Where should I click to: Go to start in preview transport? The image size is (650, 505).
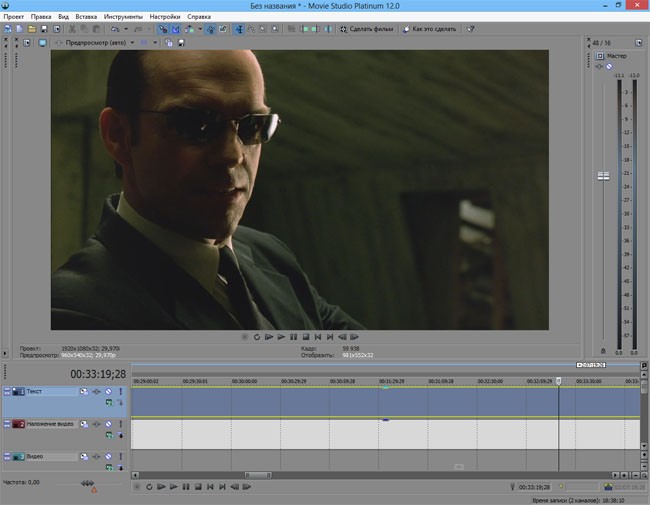point(318,337)
